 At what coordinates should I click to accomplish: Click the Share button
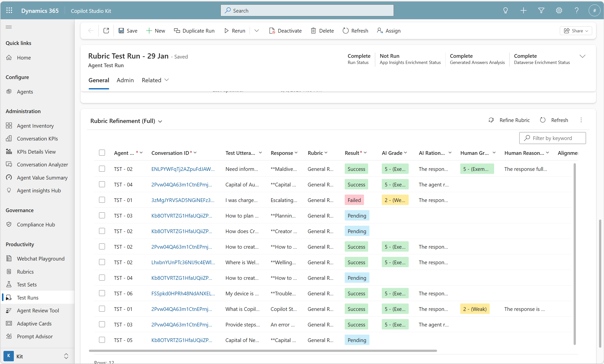(576, 31)
